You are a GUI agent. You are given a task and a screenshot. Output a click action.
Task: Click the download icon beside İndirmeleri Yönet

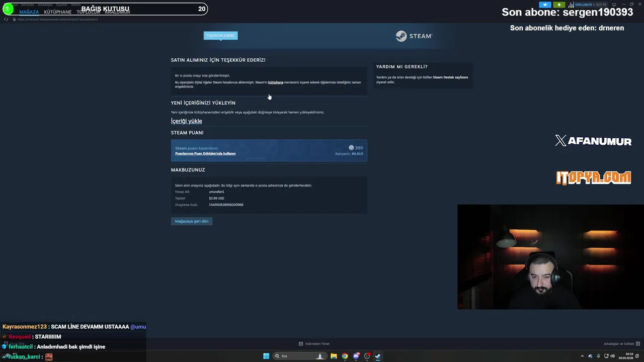pos(301,344)
